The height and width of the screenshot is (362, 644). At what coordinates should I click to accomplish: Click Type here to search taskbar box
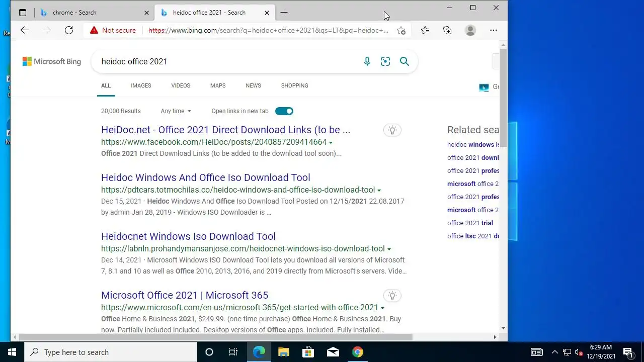[x=111, y=352]
